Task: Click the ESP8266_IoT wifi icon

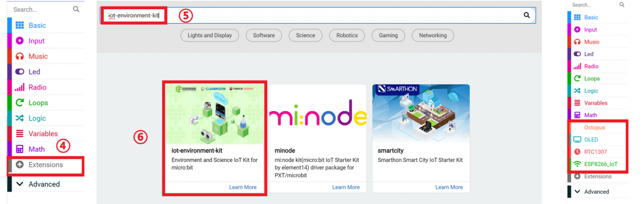Action: 577,164
